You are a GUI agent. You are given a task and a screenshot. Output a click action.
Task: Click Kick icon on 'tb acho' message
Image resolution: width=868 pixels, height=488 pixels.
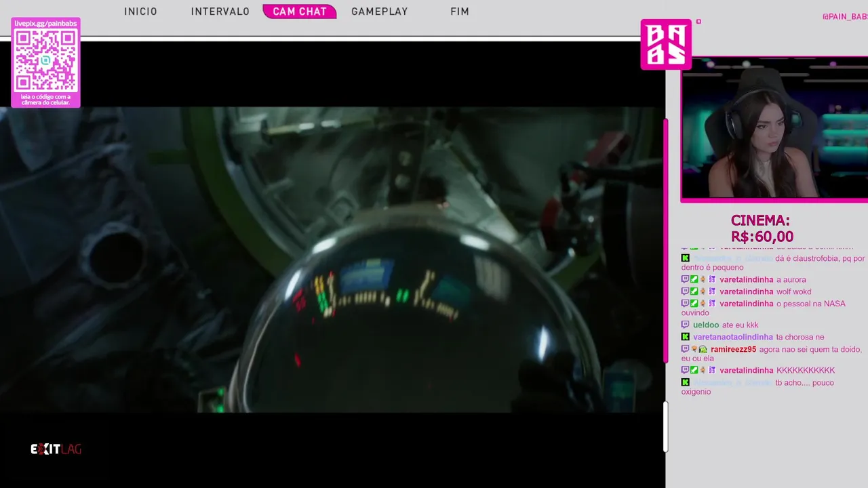pyautogui.click(x=686, y=382)
